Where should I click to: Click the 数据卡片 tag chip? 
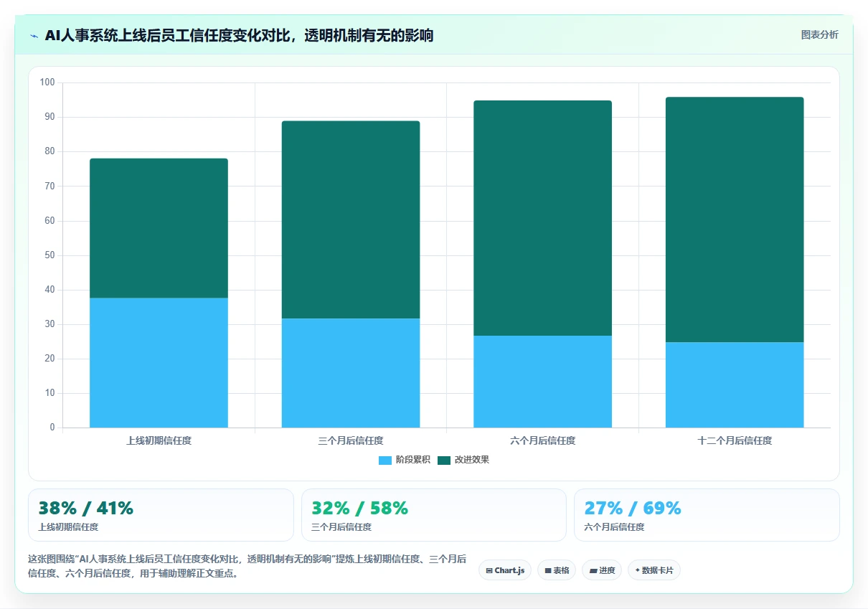654,570
